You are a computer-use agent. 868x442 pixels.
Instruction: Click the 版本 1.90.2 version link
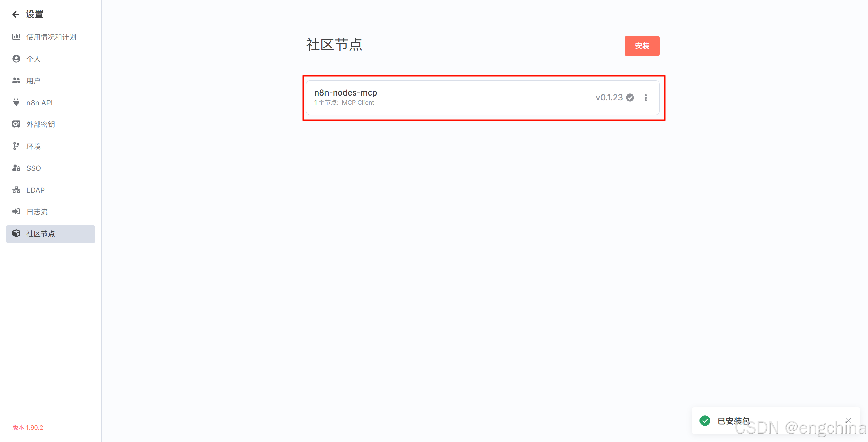click(x=28, y=427)
